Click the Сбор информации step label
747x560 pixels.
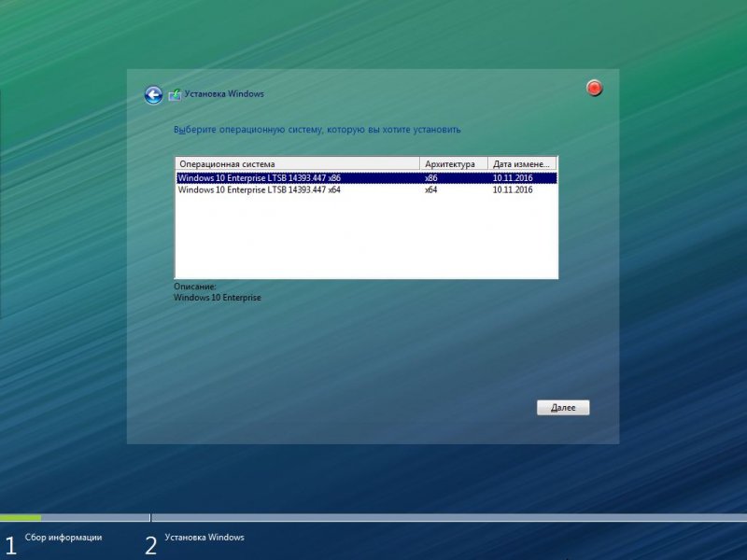[x=63, y=538]
